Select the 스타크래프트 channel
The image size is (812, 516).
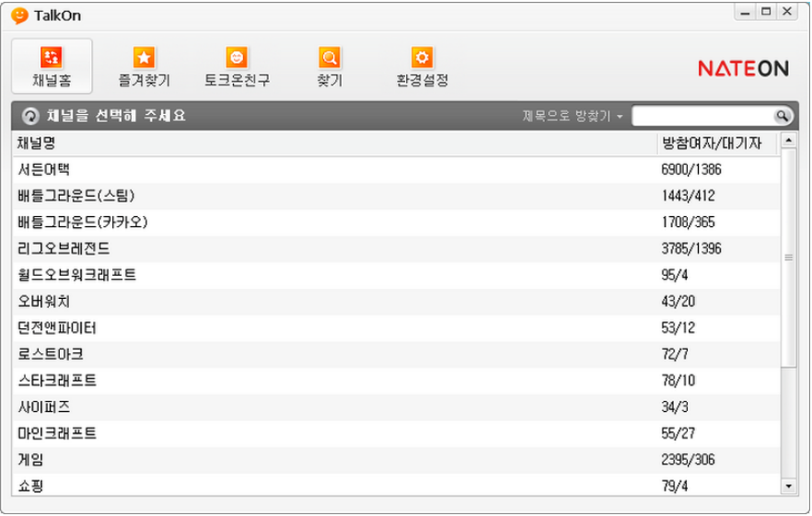pos(396,381)
